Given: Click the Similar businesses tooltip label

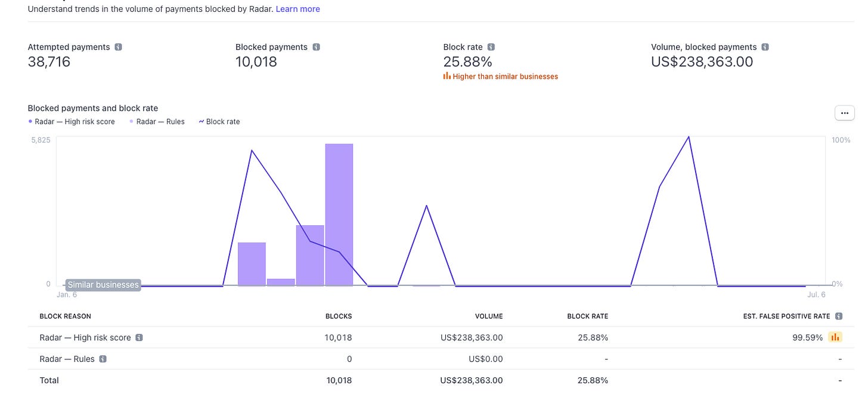Looking at the screenshot, I should point(103,284).
